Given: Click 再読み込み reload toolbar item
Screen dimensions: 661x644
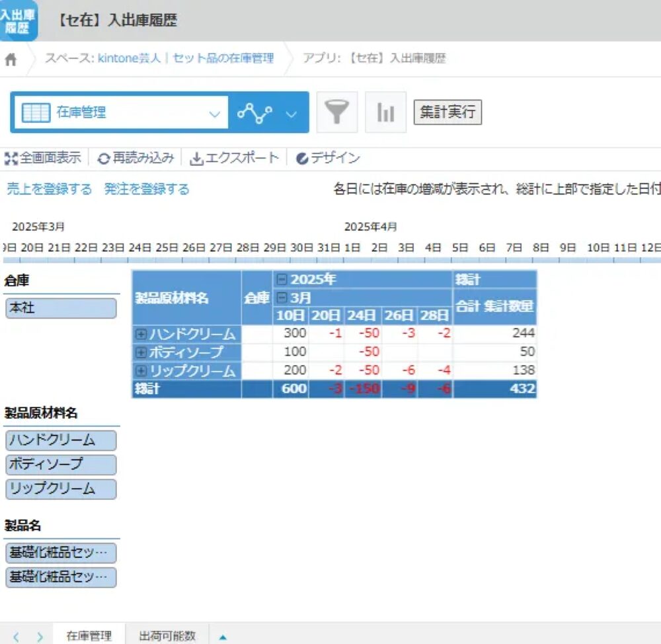Looking at the screenshot, I should 136,159.
